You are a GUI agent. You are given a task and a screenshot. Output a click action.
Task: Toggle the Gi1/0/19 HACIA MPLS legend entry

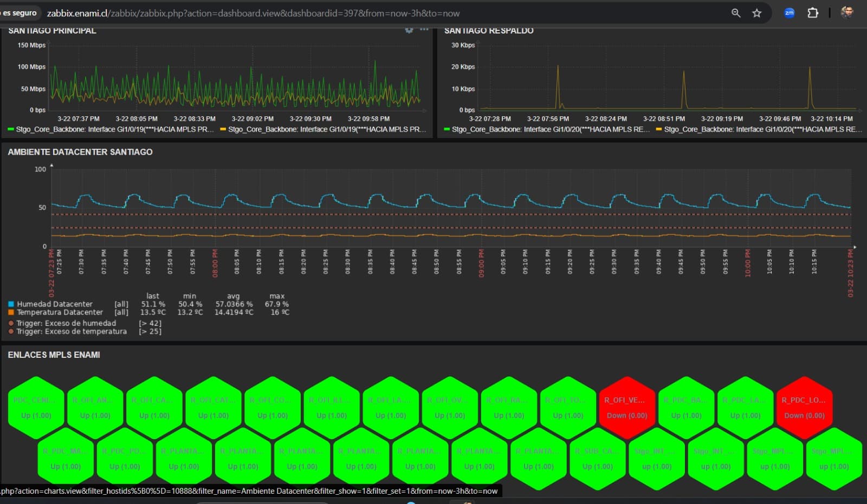click(x=108, y=129)
